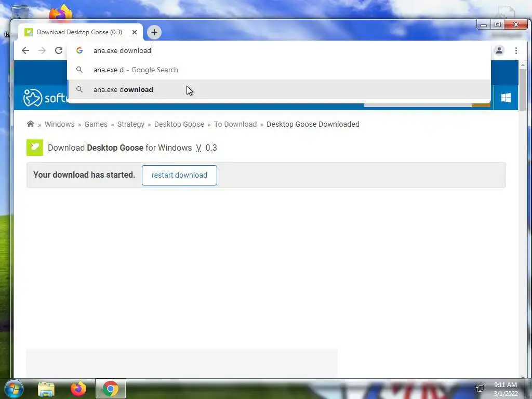532x399 pixels.
Task: Click the Chrome taskbar icon
Action: pos(111,389)
